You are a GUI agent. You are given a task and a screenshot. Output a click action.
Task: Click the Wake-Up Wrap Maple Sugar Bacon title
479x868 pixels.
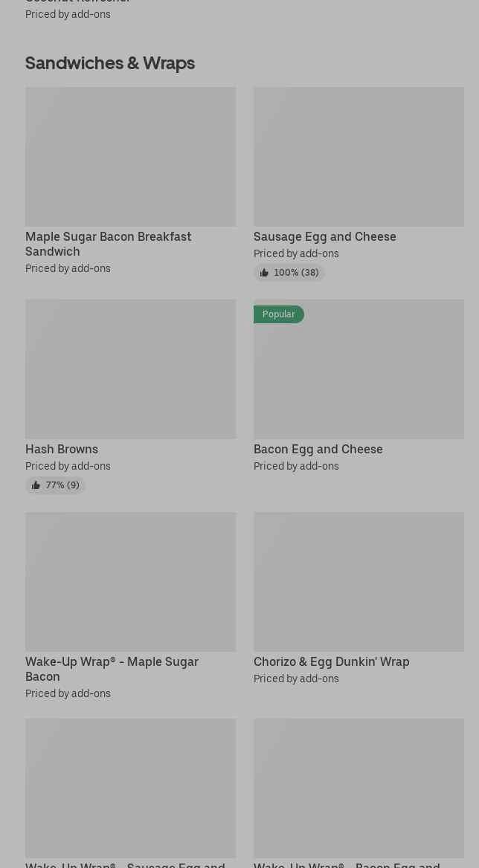coord(112,669)
